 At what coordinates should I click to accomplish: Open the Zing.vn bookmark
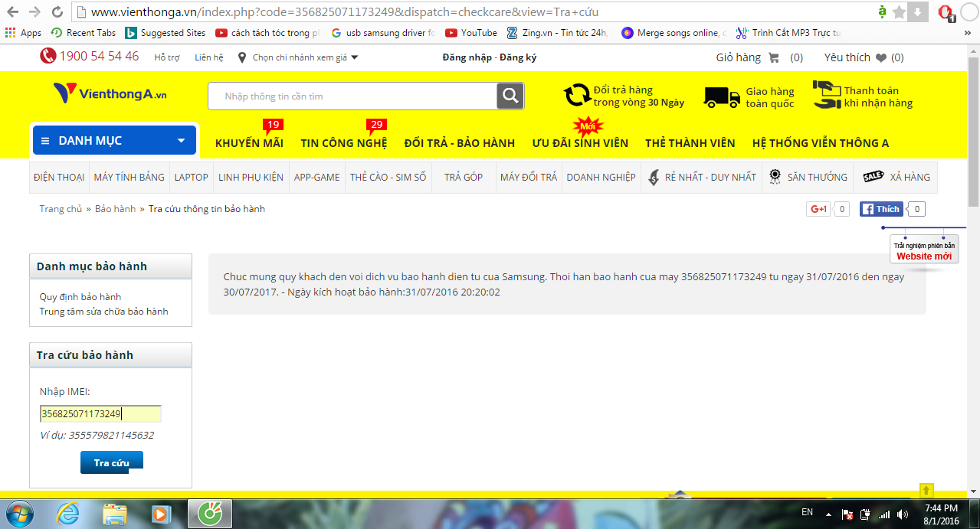point(556,33)
